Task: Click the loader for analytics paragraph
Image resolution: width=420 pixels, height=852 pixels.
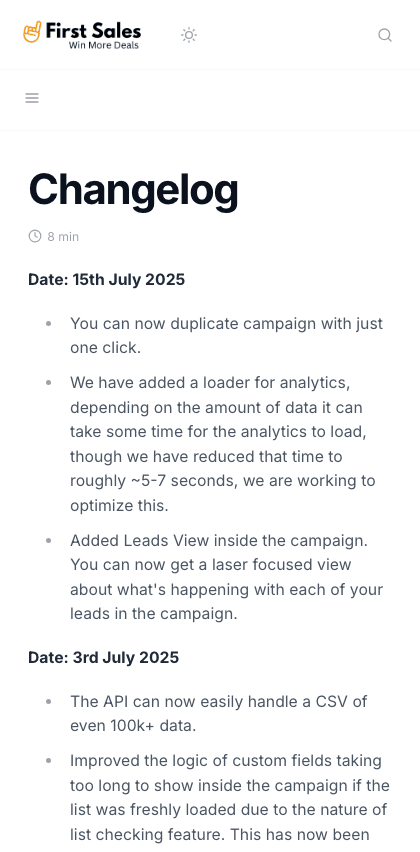Action: click(223, 444)
